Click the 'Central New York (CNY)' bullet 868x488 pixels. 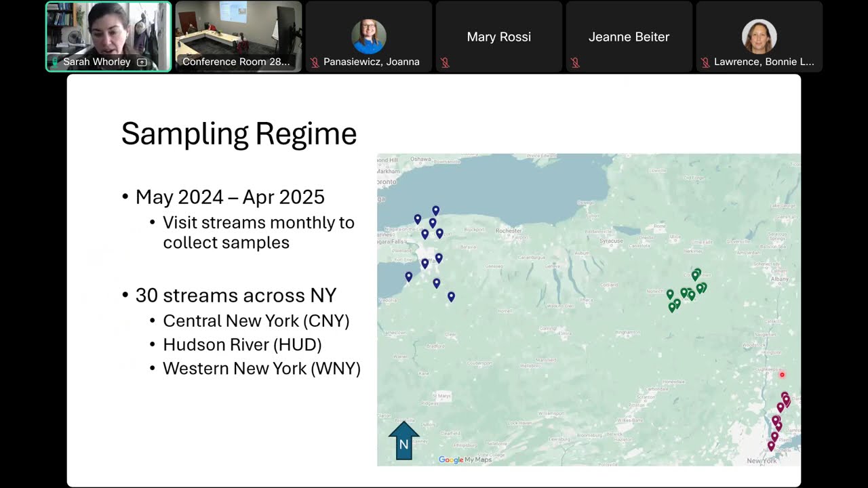[x=256, y=321]
